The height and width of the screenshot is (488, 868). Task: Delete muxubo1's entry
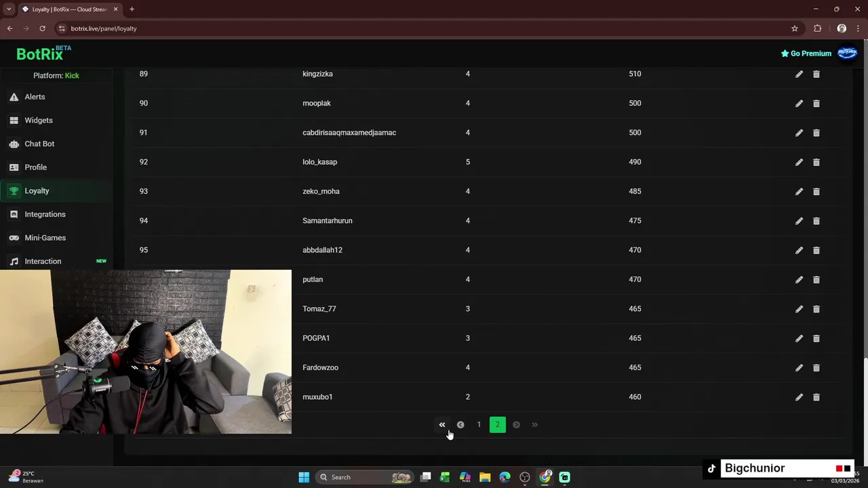click(x=816, y=397)
